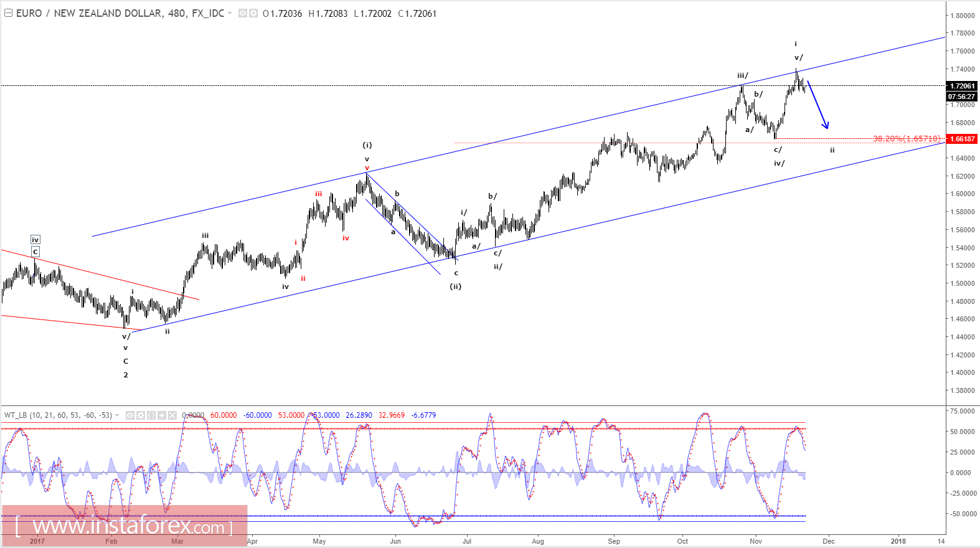The width and height of the screenshot is (980, 548).
Task: Click the 1.80000 price scale label
Action: (963, 16)
